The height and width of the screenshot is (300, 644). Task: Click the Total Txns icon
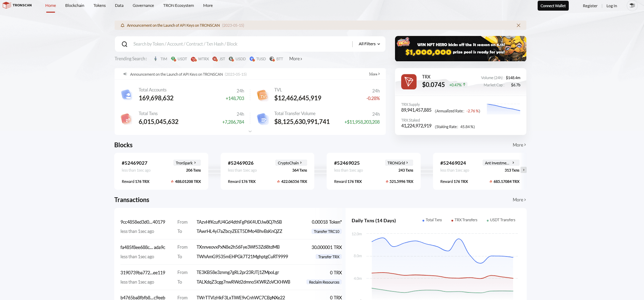126,118
